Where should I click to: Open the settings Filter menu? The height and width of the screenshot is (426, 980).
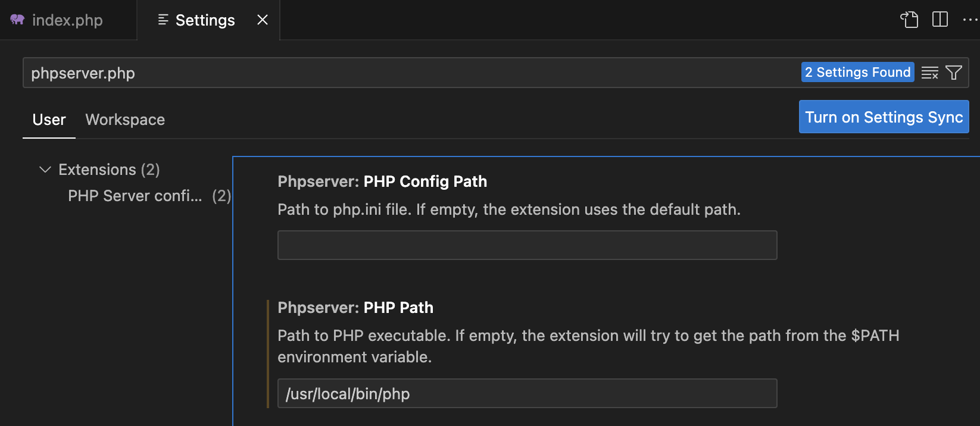[x=954, y=72]
